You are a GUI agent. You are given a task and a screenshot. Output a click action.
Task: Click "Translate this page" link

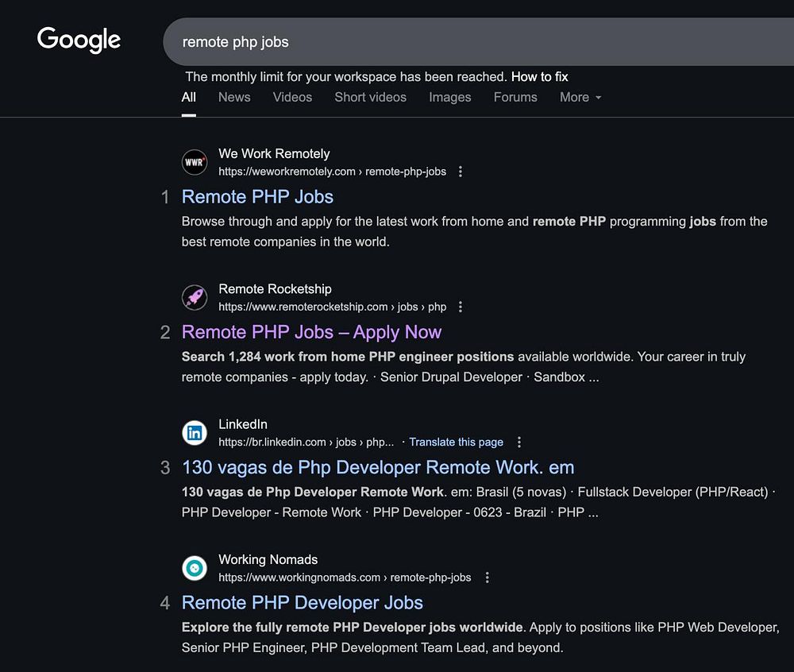pos(456,442)
